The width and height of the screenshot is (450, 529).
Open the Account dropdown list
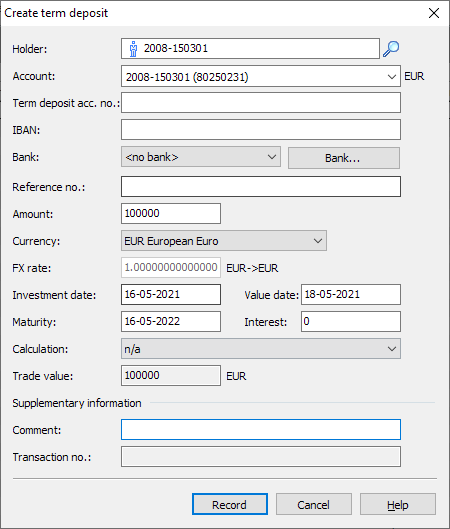pos(392,77)
